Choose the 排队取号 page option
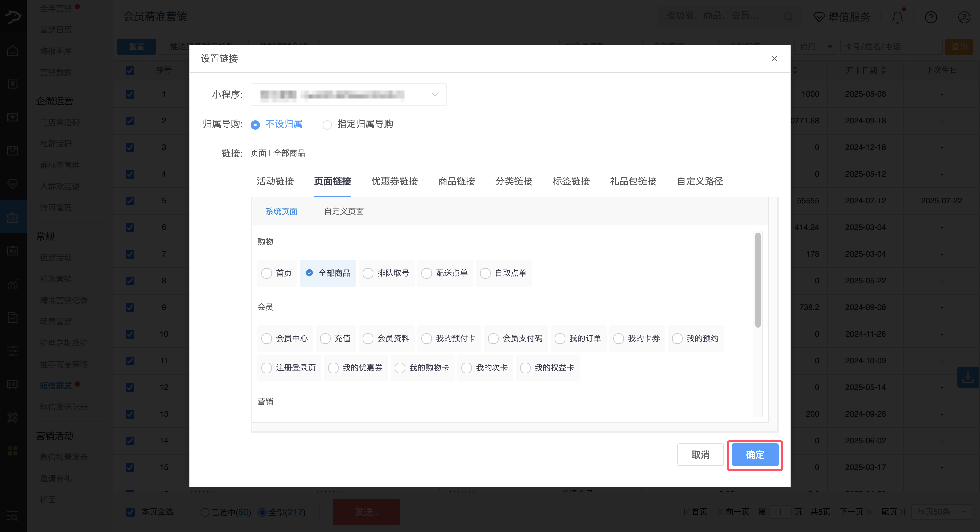 387,273
